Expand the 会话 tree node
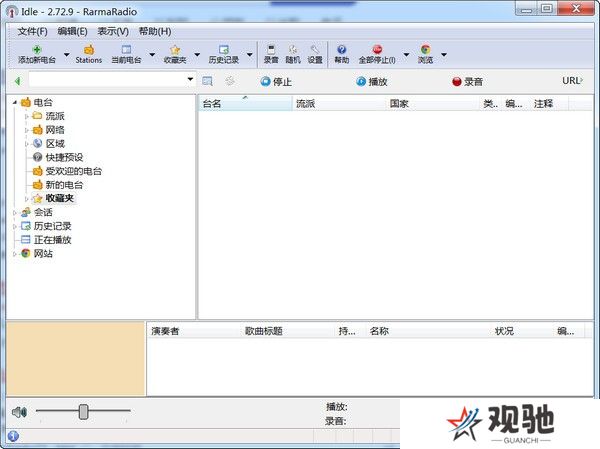 [x=15, y=212]
